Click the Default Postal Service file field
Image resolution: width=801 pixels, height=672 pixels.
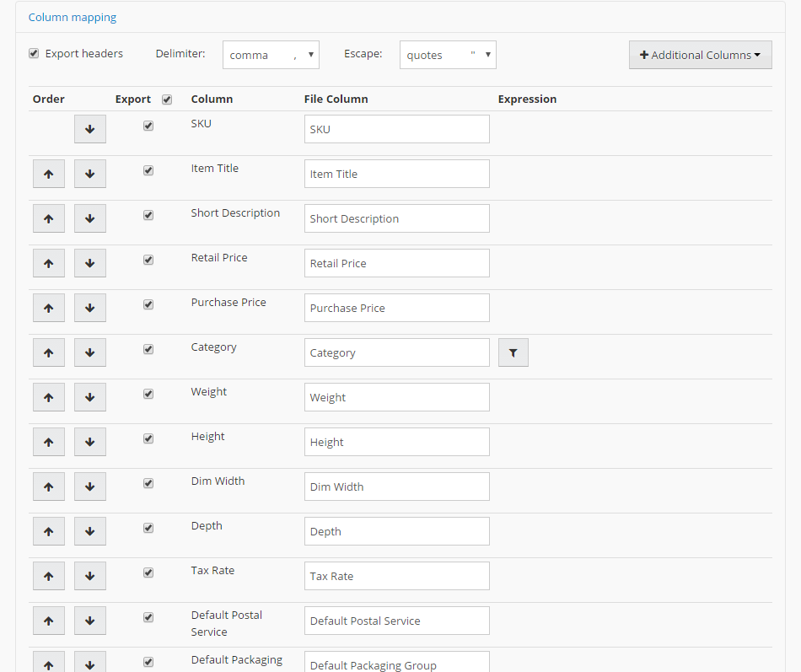pos(396,621)
